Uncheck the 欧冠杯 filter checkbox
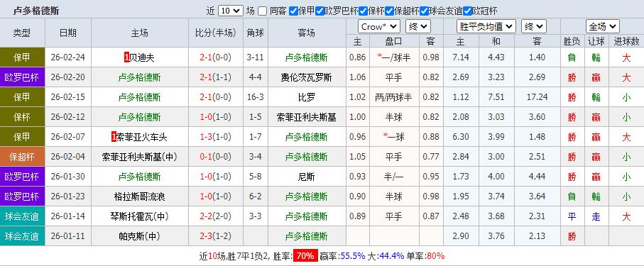The width and height of the screenshot is (644, 266). tap(467, 11)
